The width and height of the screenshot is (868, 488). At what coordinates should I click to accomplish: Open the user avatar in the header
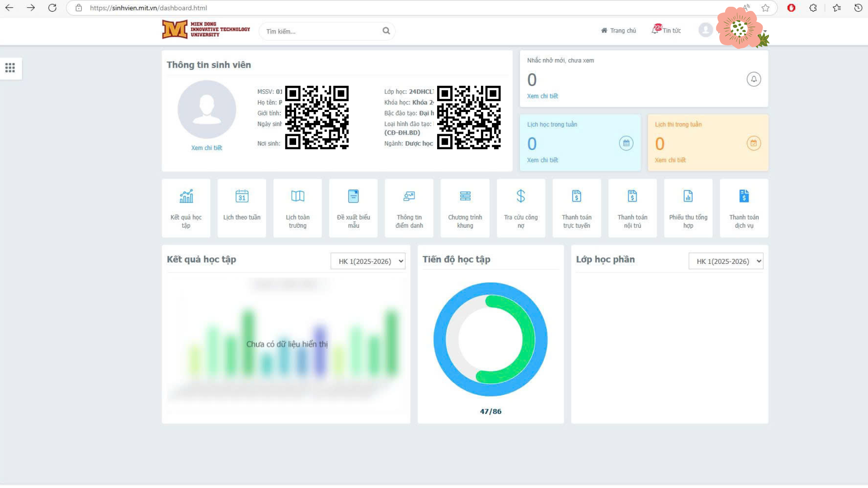click(x=705, y=30)
